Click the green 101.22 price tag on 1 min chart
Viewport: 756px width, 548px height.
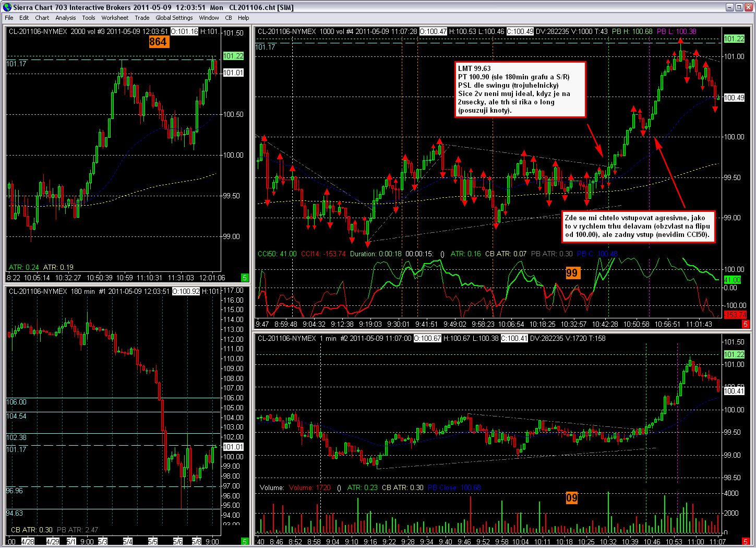[x=734, y=354]
